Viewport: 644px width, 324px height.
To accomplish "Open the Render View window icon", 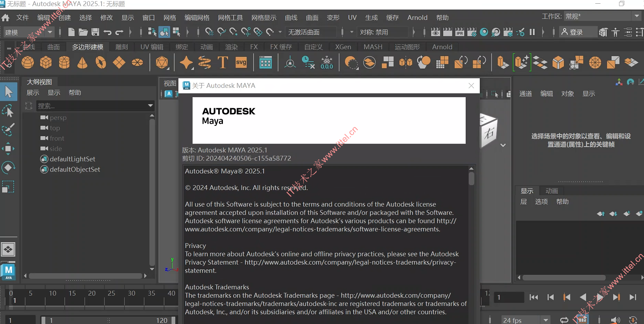I will 435,32.
